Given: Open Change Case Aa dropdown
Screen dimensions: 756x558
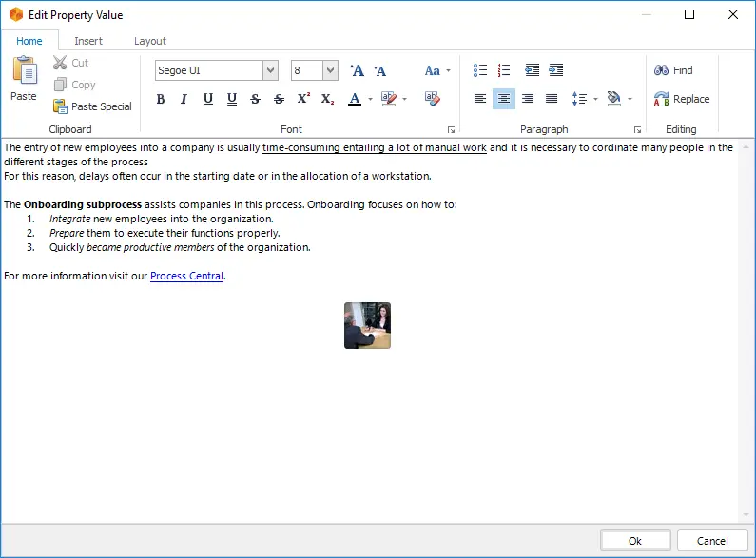Looking at the screenshot, I should click(x=437, y=71).
